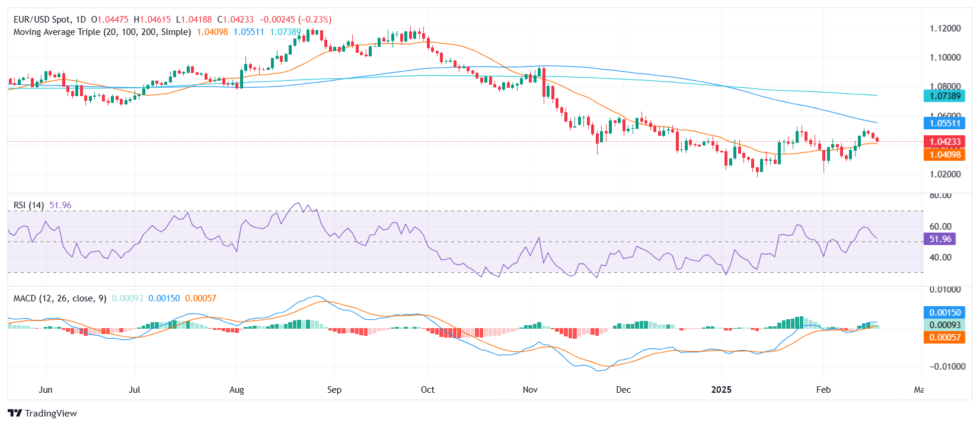
Task: Open the Moving Average Triple indicator legend
Action: [x=102, y=32]
